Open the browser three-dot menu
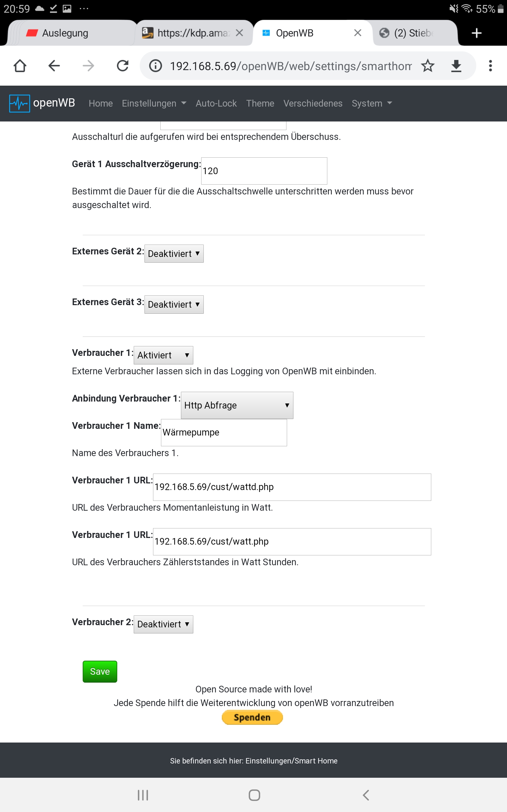The image size is (507, 812). click(490, 66)
